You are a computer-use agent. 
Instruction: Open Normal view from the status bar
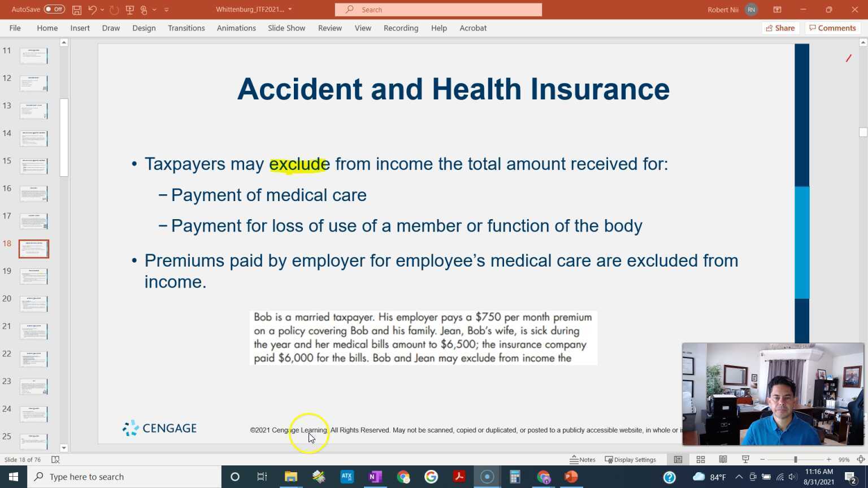(x=678, y=459)
